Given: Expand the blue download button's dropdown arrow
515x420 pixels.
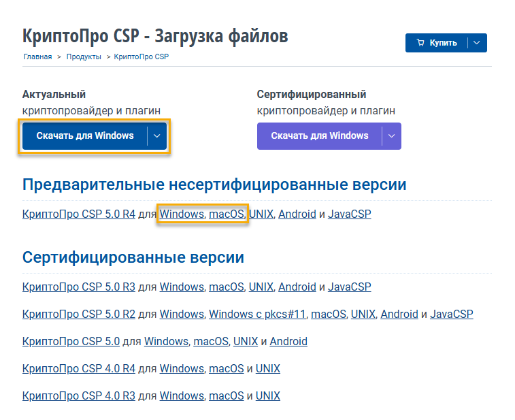Looking at the screenshot, I should 156,135.
